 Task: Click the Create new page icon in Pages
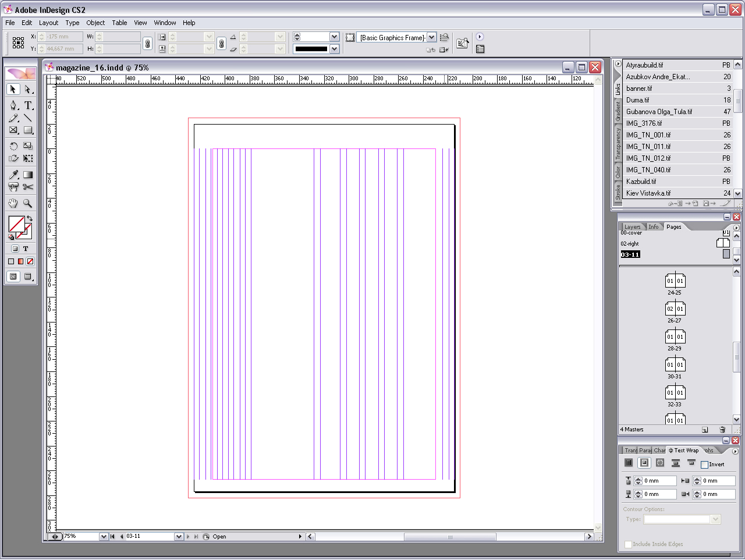coord(705,430)
